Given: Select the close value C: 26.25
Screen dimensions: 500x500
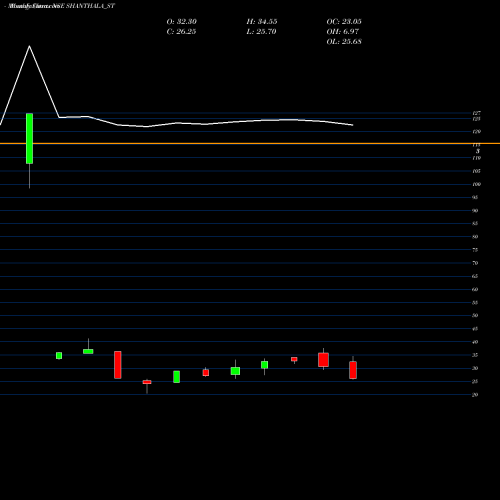Looking at the screenshot, I should tap(181, 32).
